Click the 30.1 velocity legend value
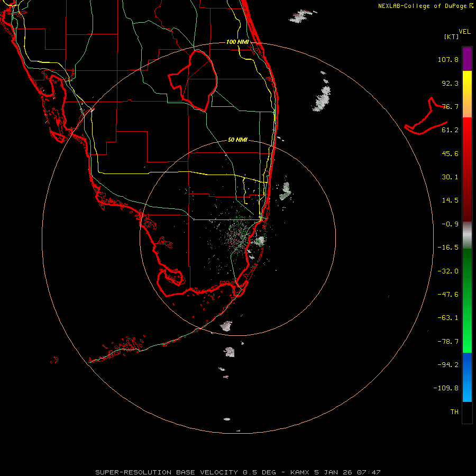Screen dimensions: 476x476 click(x=450, y=177)
